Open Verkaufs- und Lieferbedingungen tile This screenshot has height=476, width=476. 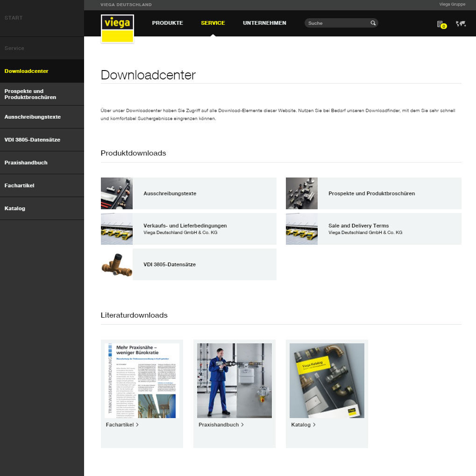(189, 229)
